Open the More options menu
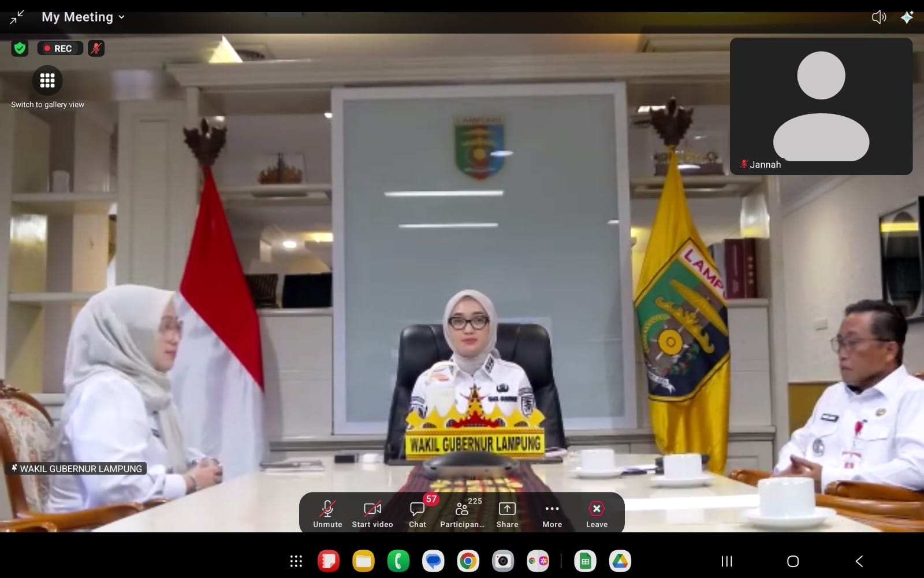 click(552, 513)
